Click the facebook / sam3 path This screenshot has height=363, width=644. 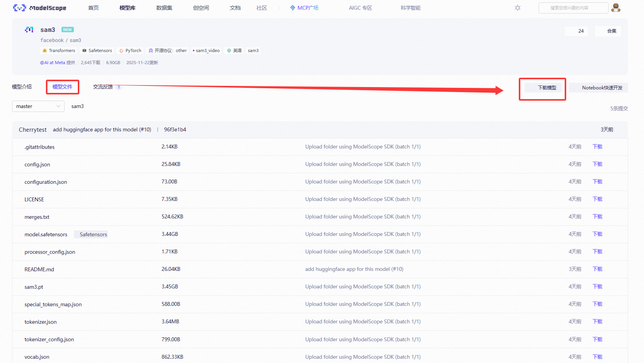coord(61,40)
